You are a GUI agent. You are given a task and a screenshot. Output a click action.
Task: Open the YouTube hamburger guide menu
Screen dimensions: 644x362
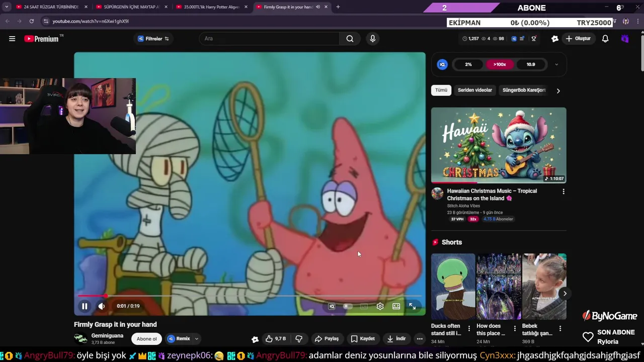coord(12,39)
